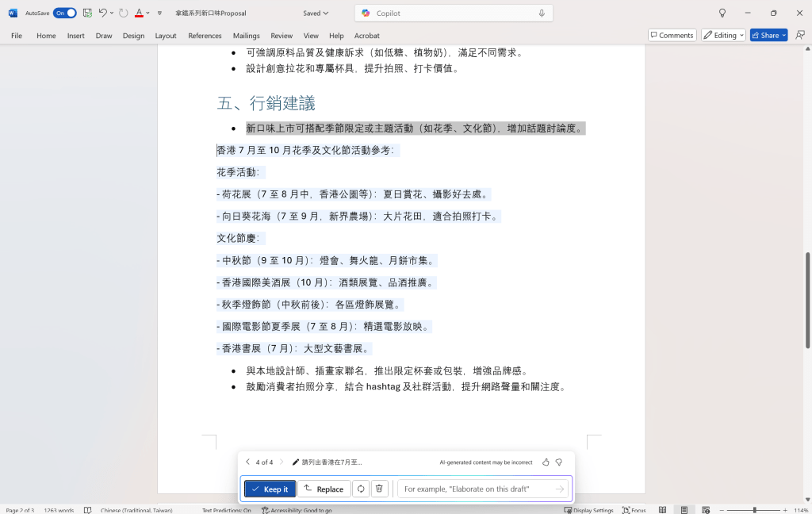Click the 114% zoom level
The image size is (812, 514).
tap(801, 510)
